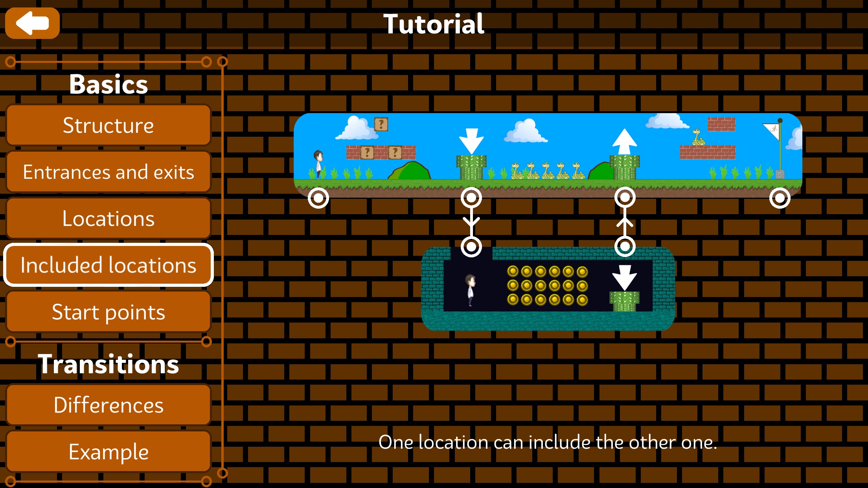Click the top-left connection node circle
This screenshot has height=488, width=868.
318,197
